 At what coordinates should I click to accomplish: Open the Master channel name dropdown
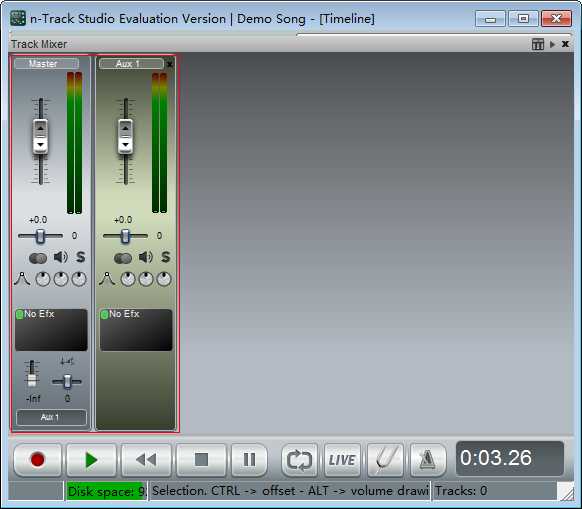click(x=46, y=64)
